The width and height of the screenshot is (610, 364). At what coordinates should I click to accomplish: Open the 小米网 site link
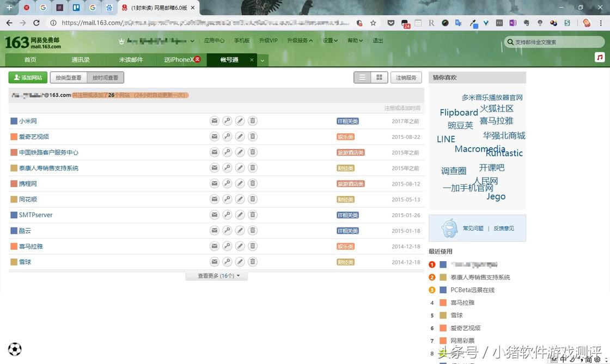tap(28, 121)
